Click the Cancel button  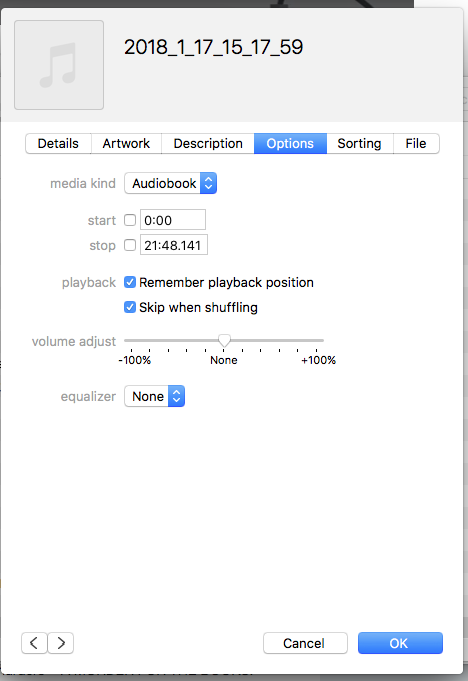click(x=305, y=643)
